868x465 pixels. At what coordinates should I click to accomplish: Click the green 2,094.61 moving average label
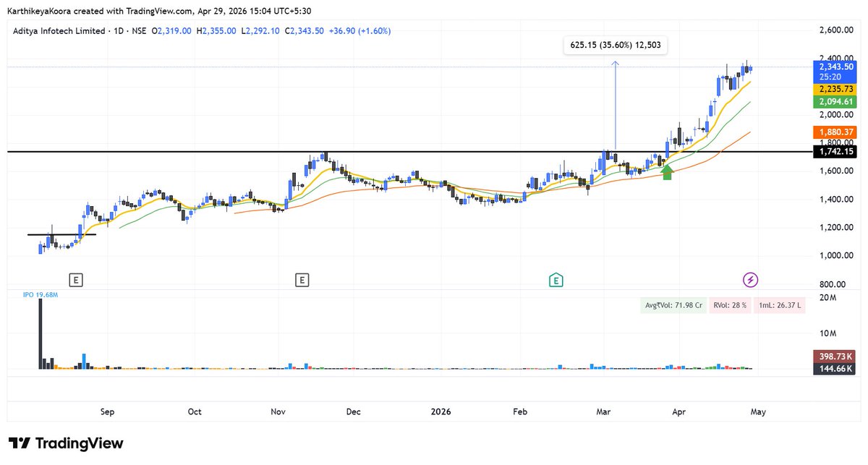point(835,102)
